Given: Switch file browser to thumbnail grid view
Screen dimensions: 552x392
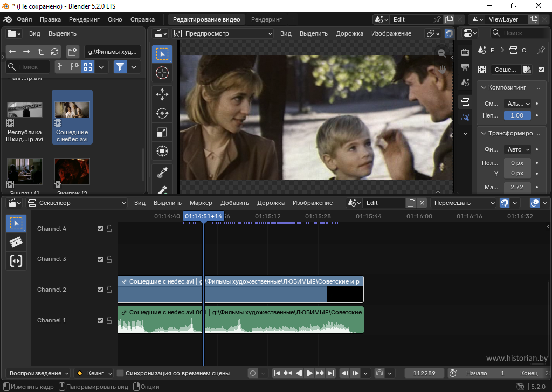Looking at the screenshot, I should (88, 67).
